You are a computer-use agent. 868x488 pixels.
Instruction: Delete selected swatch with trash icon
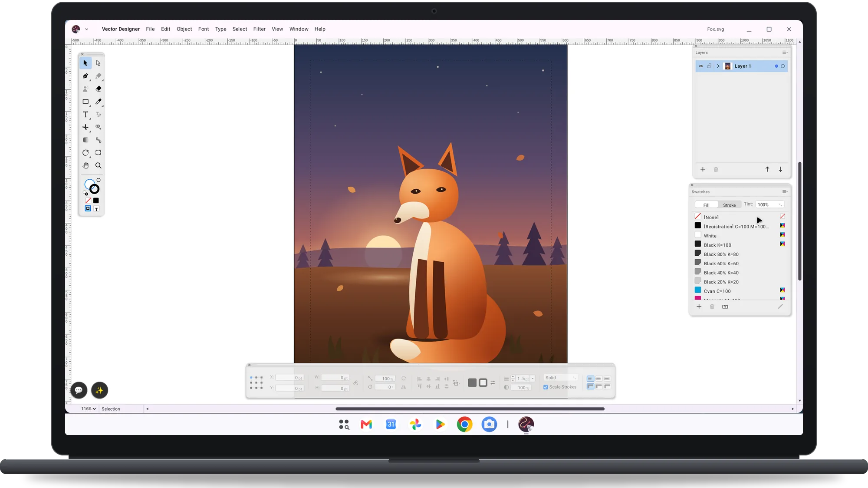point(712,307)
